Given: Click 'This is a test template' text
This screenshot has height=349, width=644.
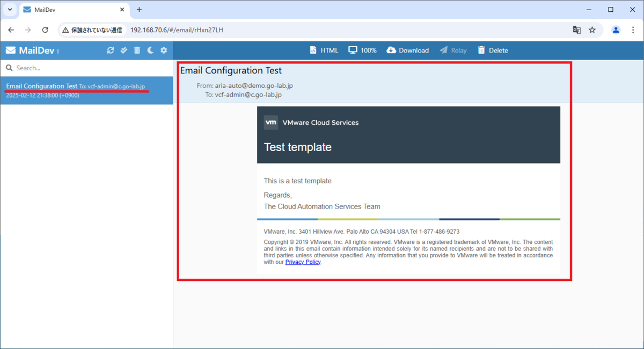Looking at the screenshot, I should click(x=298, y=181).
